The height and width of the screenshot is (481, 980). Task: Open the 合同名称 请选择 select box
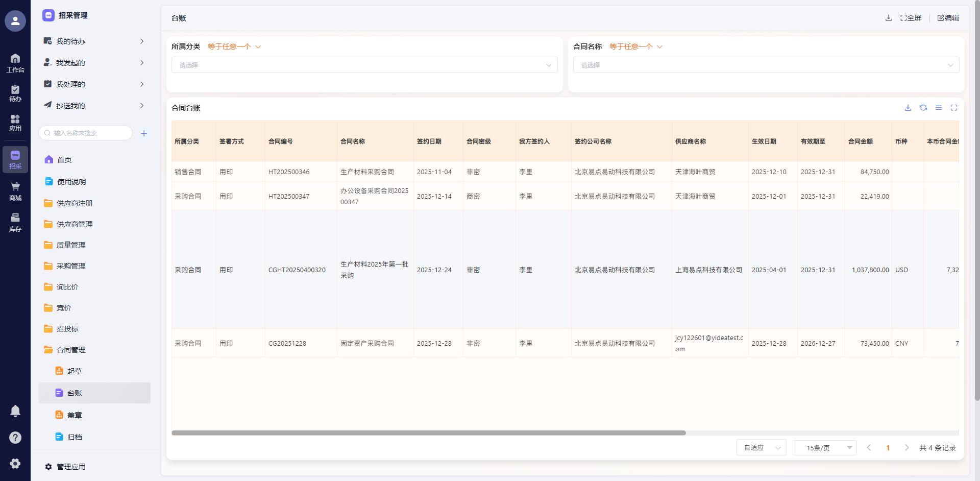pos(766,65)
